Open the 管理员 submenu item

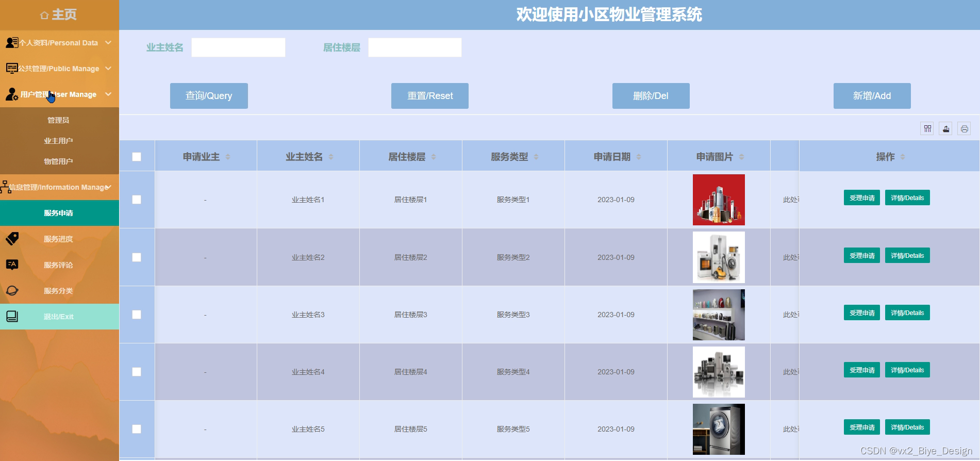(x=58, y=120)
